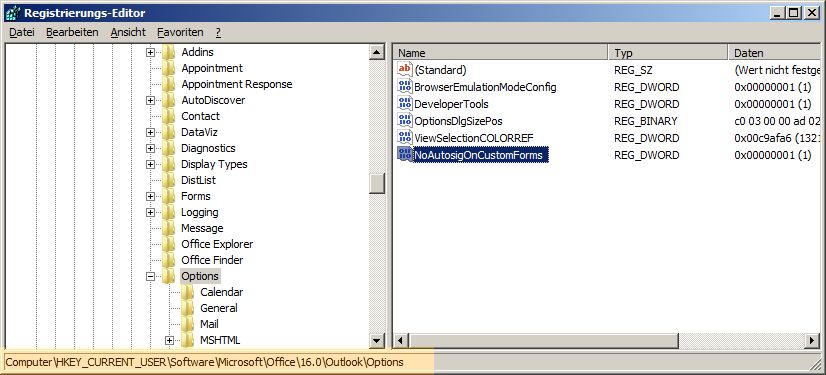Click the tree scrollbar down arrow
The height and width of the screenshot is (375, 826).
point(377,340)
